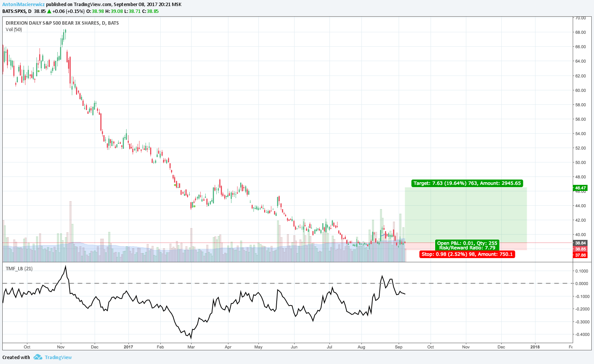Click the 0.0000 level on the TMF axis

click(581, 284)
